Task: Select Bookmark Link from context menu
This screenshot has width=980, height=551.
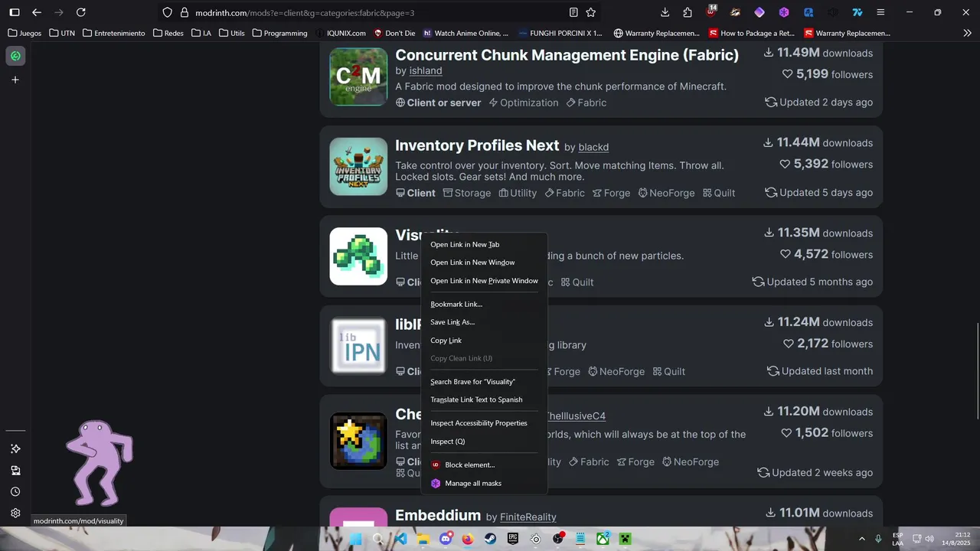Action: tap(484, 305)
